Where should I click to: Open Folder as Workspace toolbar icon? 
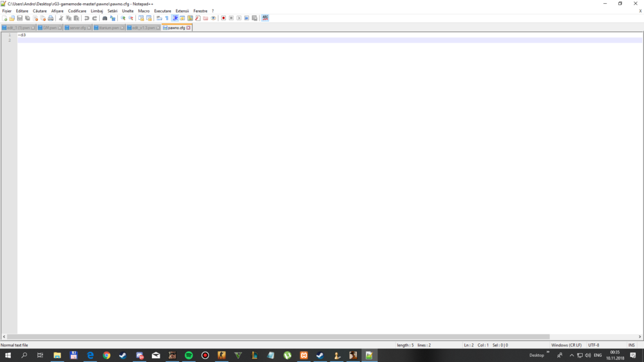[206, 18]
